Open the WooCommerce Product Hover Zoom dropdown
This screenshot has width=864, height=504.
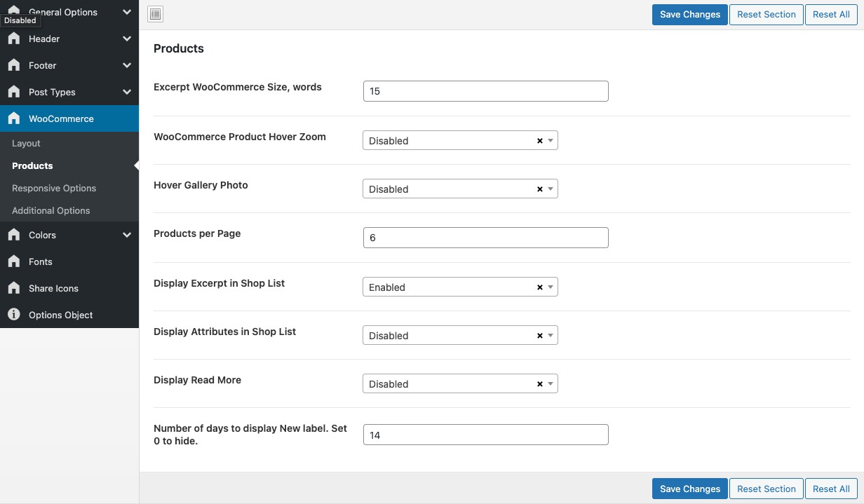(460, 140)
